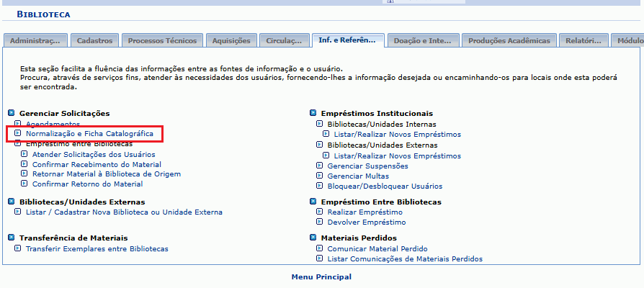Click the bullet icon next to Agendamentos
The height and width of the screenshot is (288, 644).
19,124
